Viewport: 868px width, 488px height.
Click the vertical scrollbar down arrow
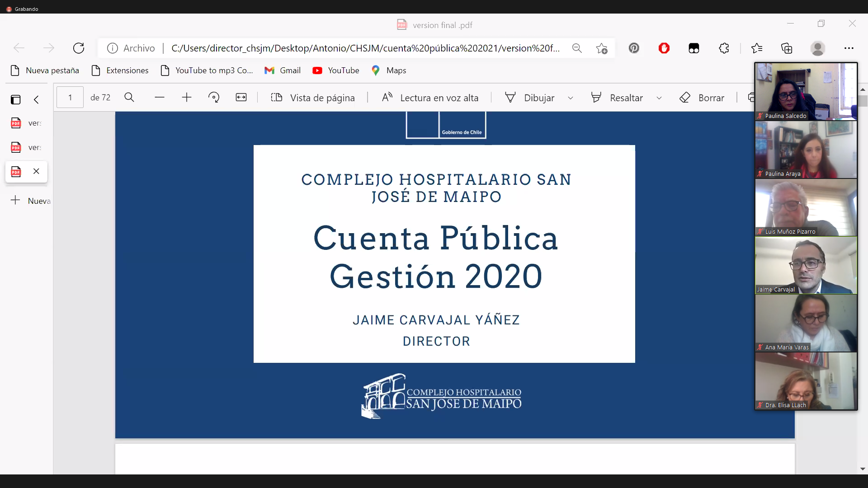(863, 469)
